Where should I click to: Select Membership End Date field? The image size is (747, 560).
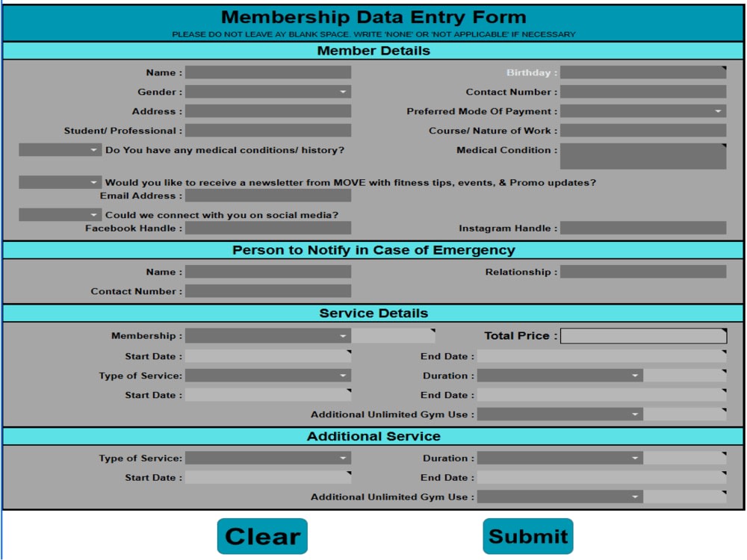601,355
